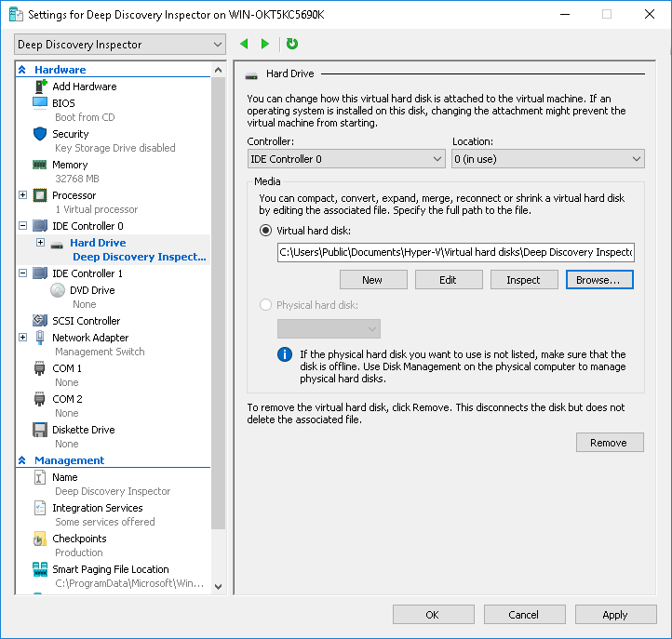
Task: Select the Virtual hard disk radio button
Action: click(x=266, y=230)
